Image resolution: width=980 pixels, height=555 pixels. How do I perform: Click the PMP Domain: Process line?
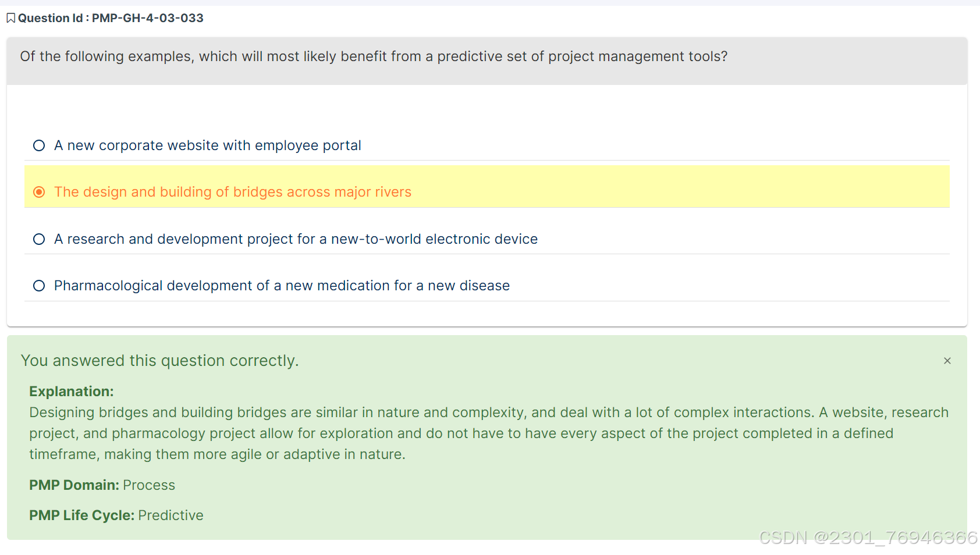pyautogui.click(x=102, y=485)
